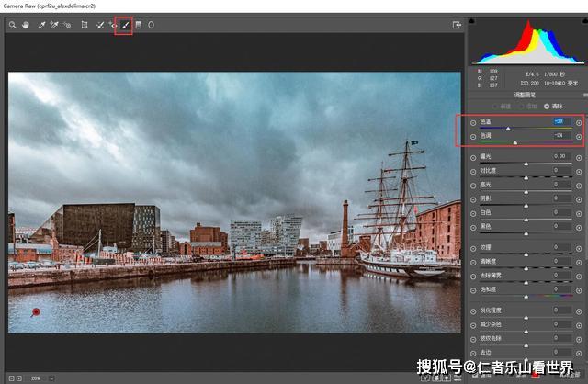Increase 色温 with its plus icon
Screen dimensions: 588x384
click(x=579, y=122)
